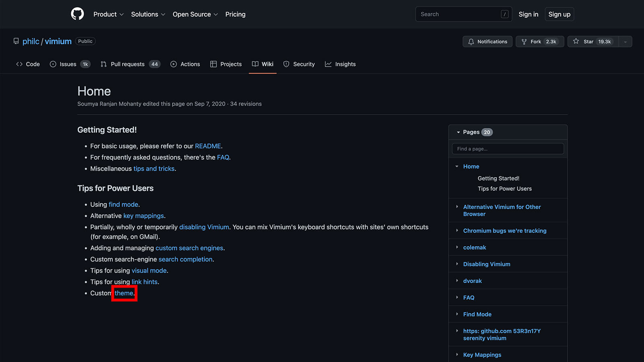Viewport: 644px width, 362px height.
Task: Expand the Chromium bugs we're tracking arrow
Action: (457, 230)
